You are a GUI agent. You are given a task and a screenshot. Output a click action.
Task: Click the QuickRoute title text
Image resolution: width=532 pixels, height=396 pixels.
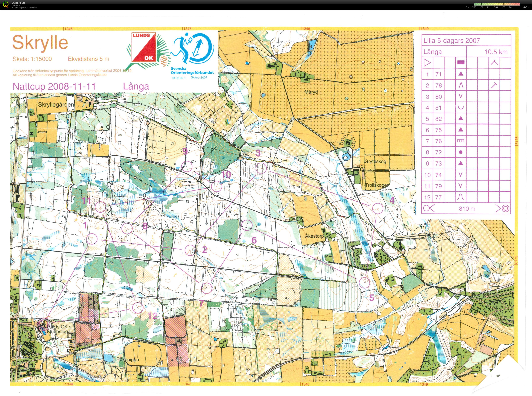pos(19,3)
